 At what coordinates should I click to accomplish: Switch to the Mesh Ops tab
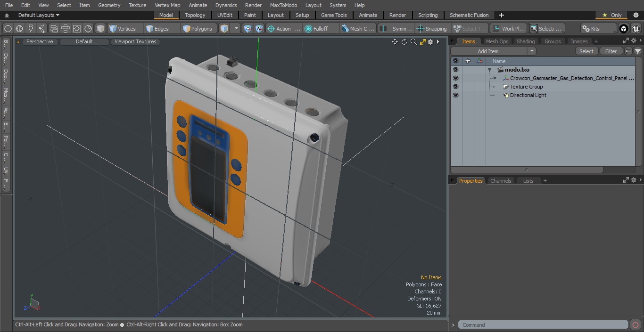497,41
